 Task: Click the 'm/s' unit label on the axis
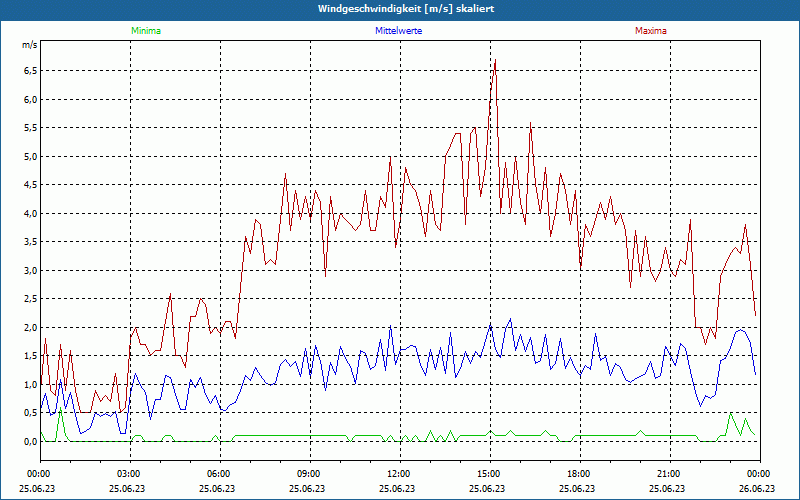coord(30,45)
